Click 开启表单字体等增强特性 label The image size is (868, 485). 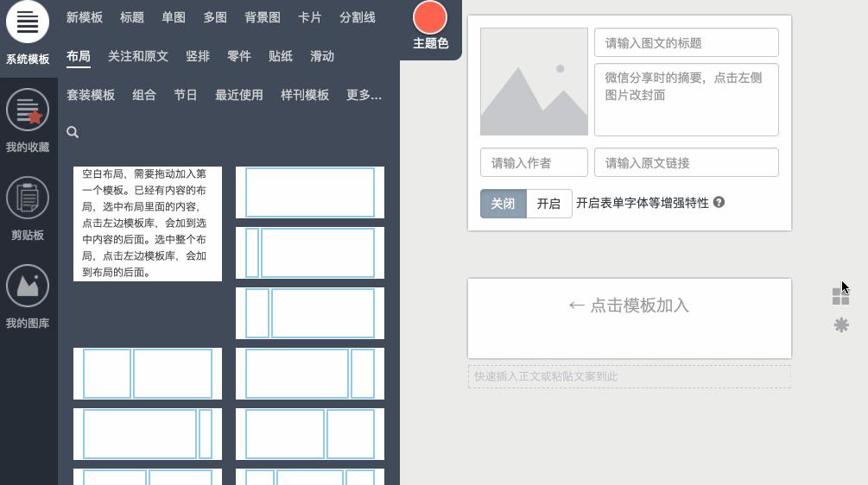tap(643, 203)
